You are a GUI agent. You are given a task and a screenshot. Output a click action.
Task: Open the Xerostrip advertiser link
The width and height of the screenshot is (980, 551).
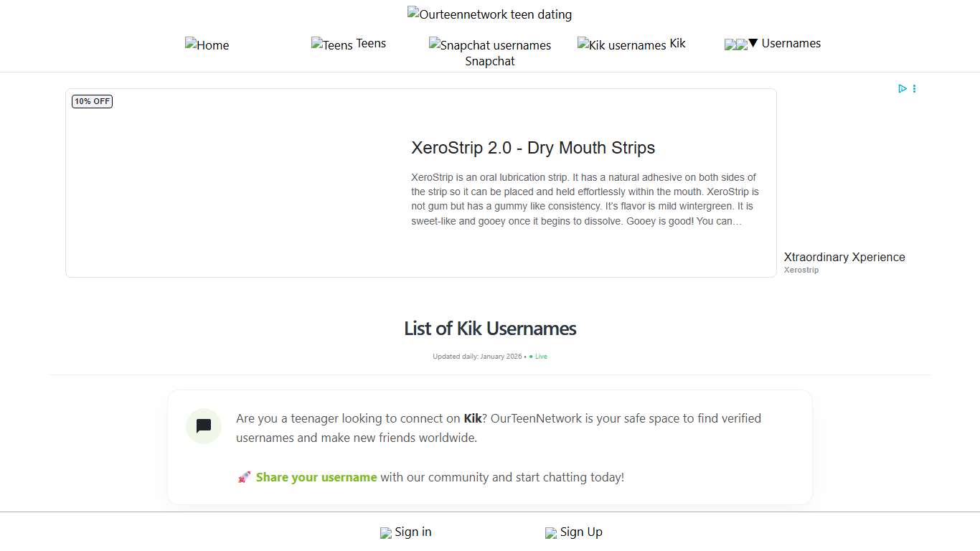point(801,270)
